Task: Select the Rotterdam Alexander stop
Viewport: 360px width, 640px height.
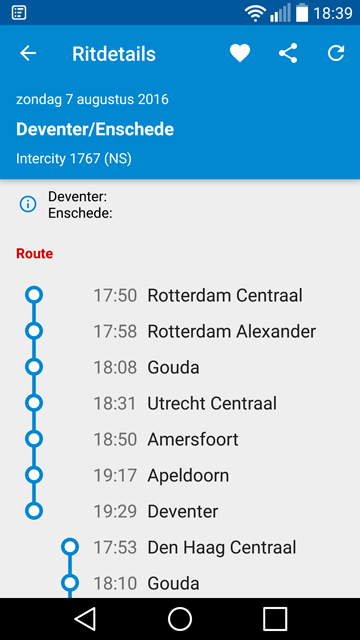Action: [x=180, y=331]
